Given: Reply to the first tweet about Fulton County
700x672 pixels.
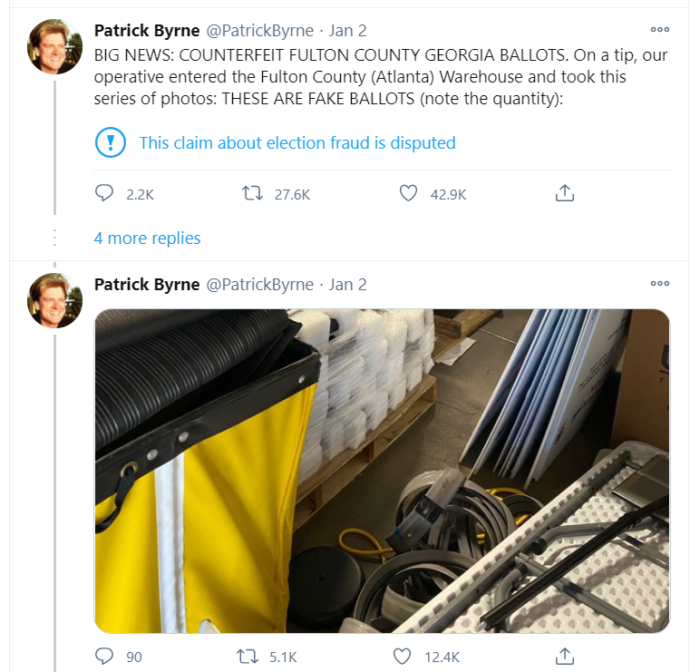Looking at the screenshot, I should click(105, 194).
